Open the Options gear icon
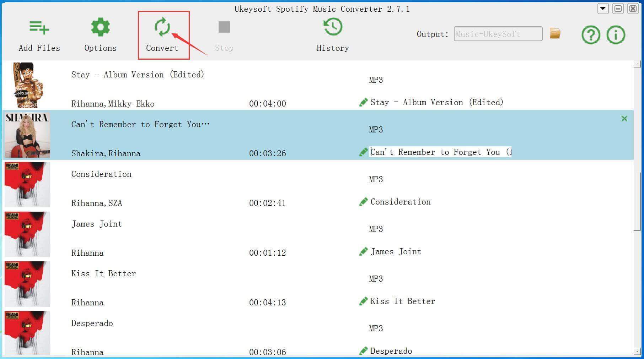Image resolution: width=644 pixels, height=359 pixels. click(101, 27)
